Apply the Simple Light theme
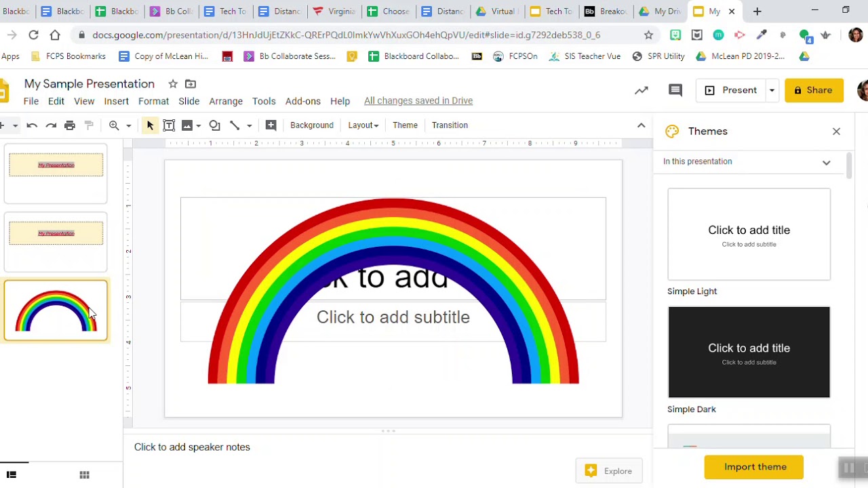 click(x=749, y=235)
